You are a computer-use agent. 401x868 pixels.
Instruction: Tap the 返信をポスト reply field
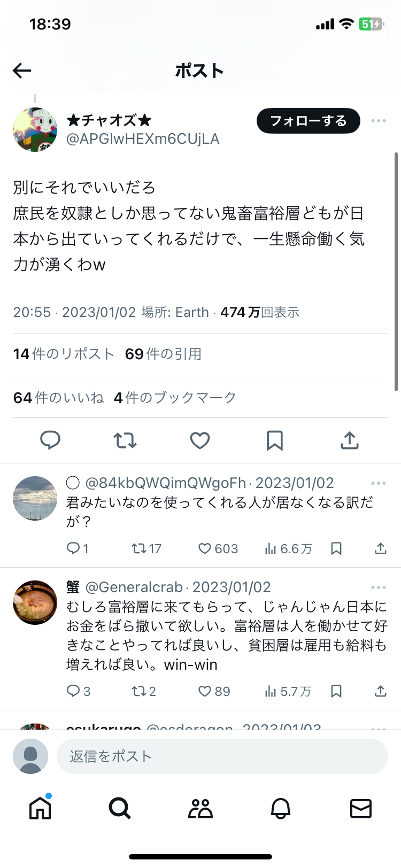(x=222, y=756)
